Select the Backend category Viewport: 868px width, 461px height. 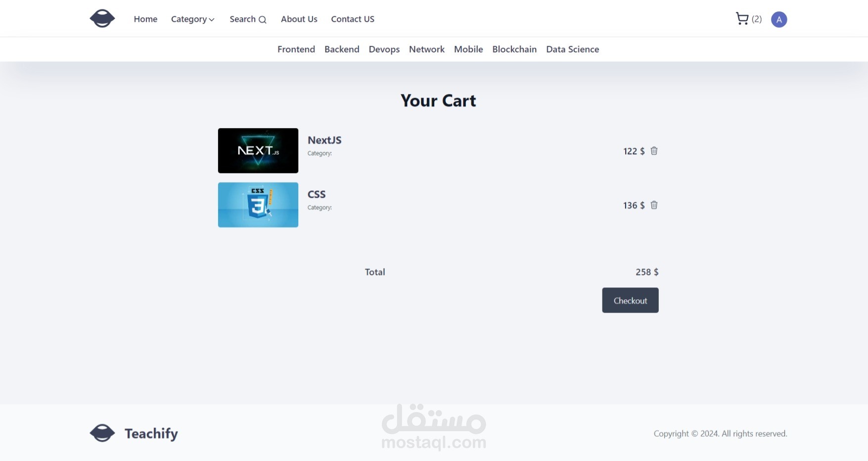342,49
